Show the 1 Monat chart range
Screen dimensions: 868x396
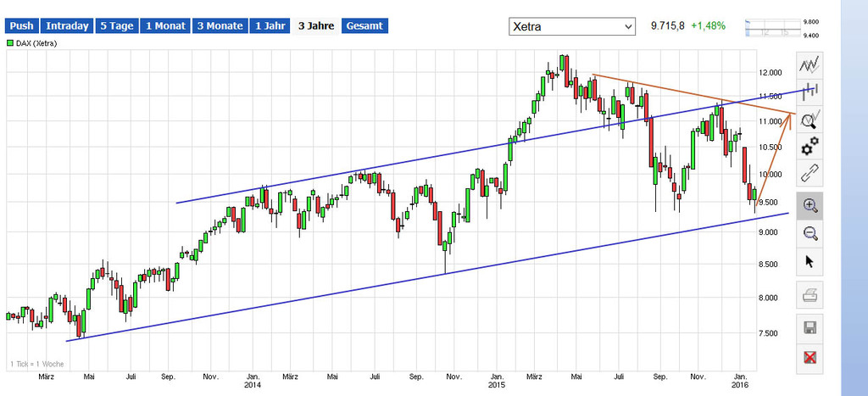[x=164, y=26]
